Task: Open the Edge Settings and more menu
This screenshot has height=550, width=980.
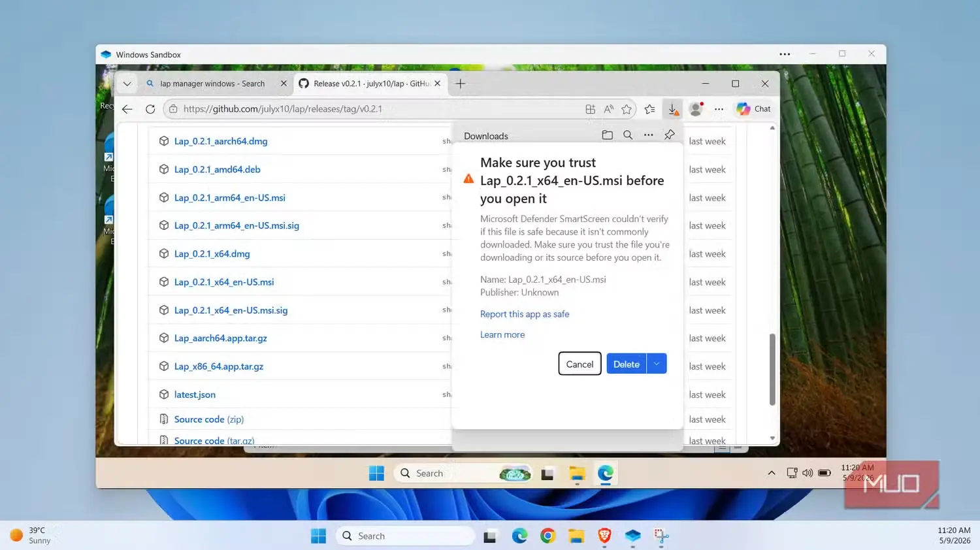Action: point(719,109)
